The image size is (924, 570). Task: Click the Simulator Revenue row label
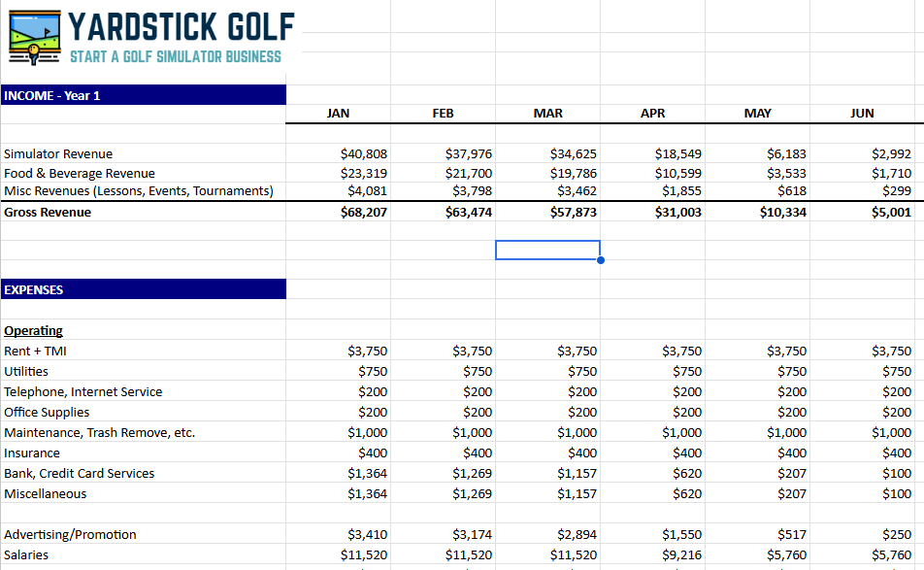(x=58, y=153)
